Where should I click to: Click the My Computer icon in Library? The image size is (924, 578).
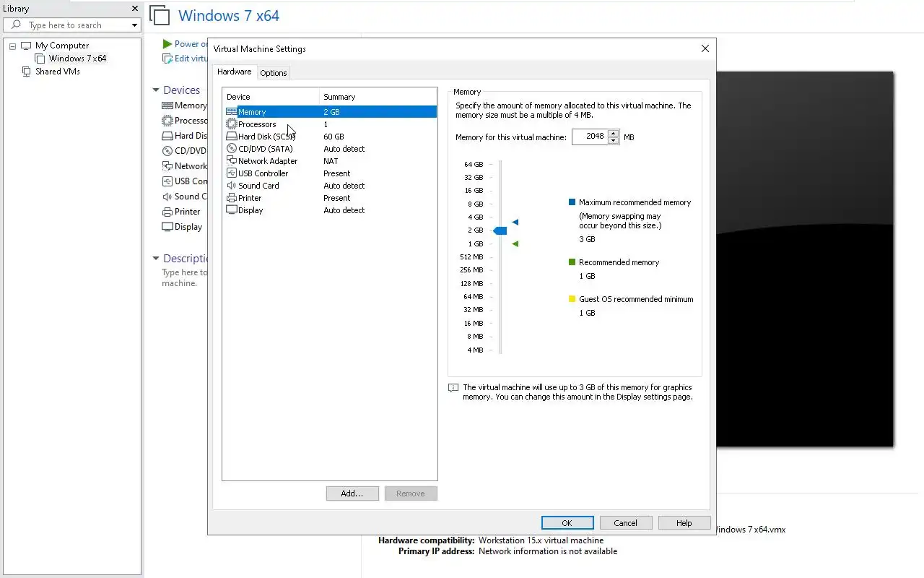coord(26,46)
